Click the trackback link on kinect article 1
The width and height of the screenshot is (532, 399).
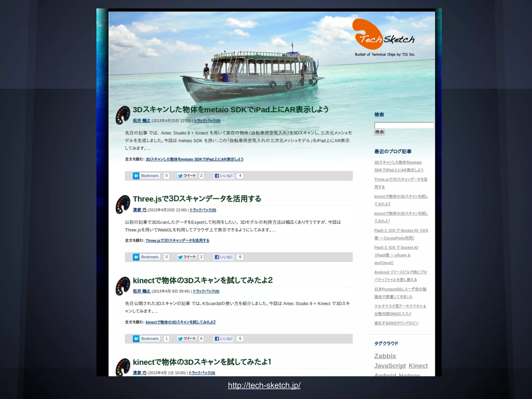click(202, 373)
